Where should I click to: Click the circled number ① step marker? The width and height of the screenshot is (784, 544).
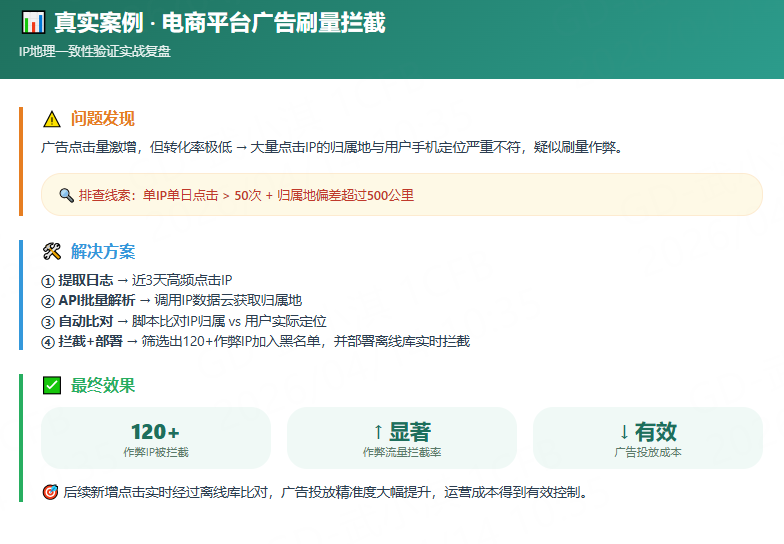pyautogui.click(x=48, y=282)
